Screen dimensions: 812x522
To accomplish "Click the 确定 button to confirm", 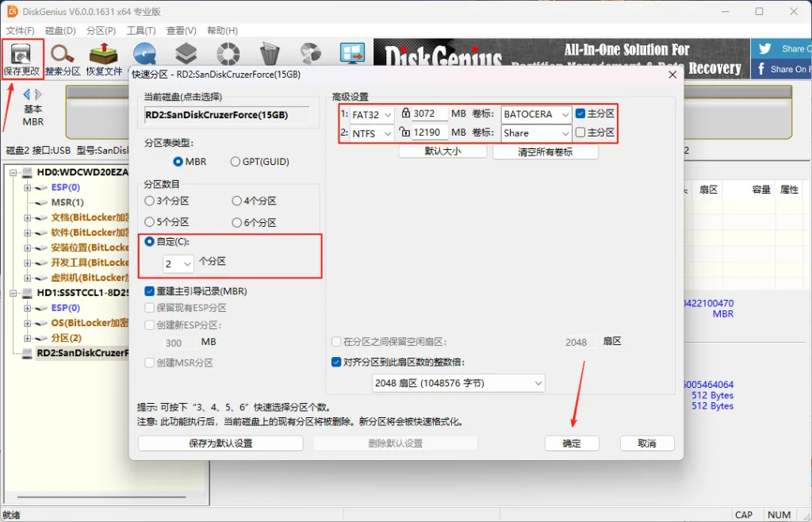I will click(x=571, y=443).
